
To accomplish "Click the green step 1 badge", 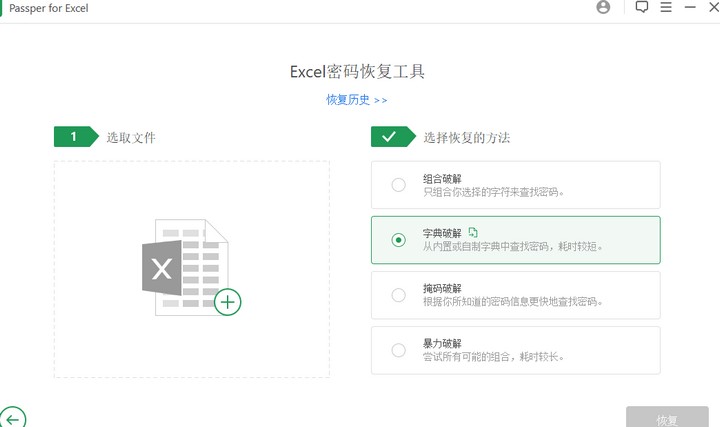I will click(x=75, y=137).
